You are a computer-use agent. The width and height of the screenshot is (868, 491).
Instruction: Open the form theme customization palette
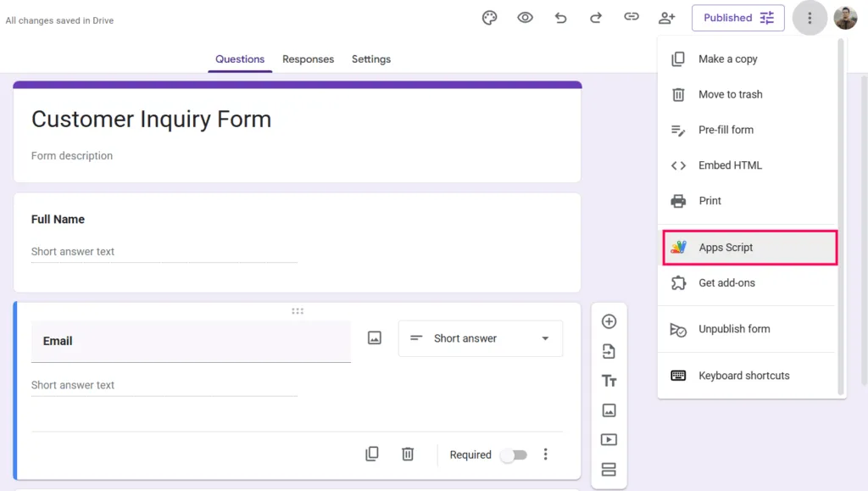tap(489, 17)
